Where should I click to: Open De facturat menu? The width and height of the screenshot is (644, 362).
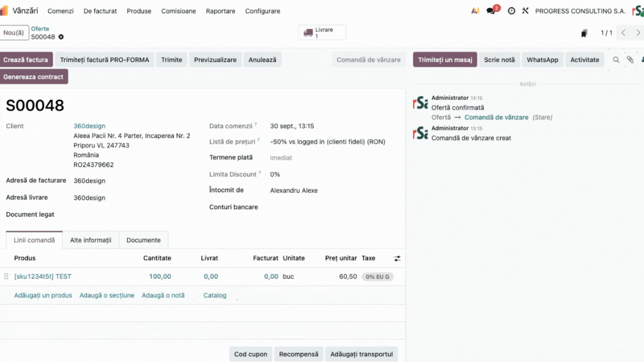[x=100, y=11]
